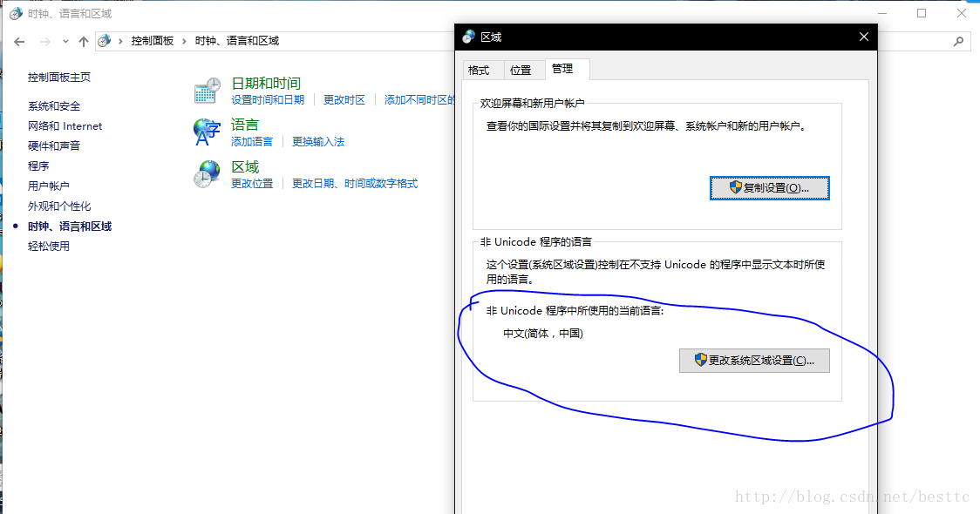
Task: Click the Control Panel window title icon
Action: (17, 14)
